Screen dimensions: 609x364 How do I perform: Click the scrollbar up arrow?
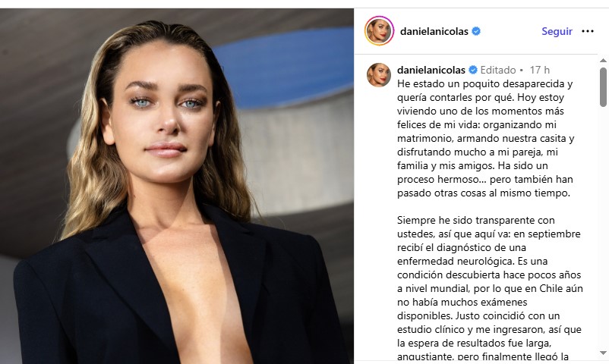[x=603, y=61]
